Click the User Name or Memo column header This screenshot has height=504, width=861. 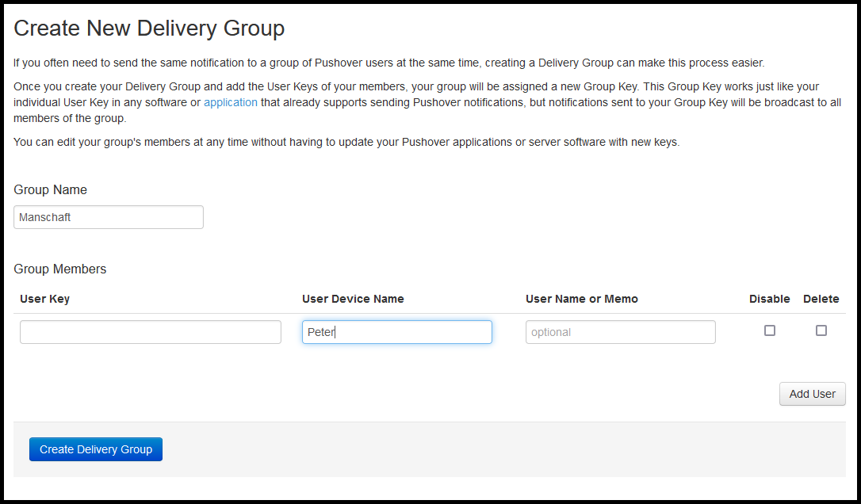pos(581,300)
